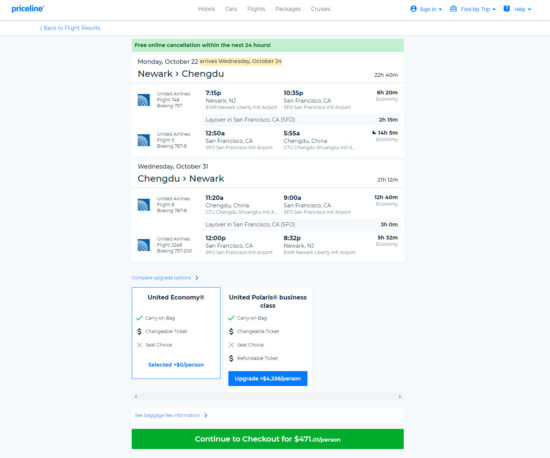Click United logo for 11:20a Chengdu departure
Image resolution: width=550 pixels, height=458 pixels.
144,205
